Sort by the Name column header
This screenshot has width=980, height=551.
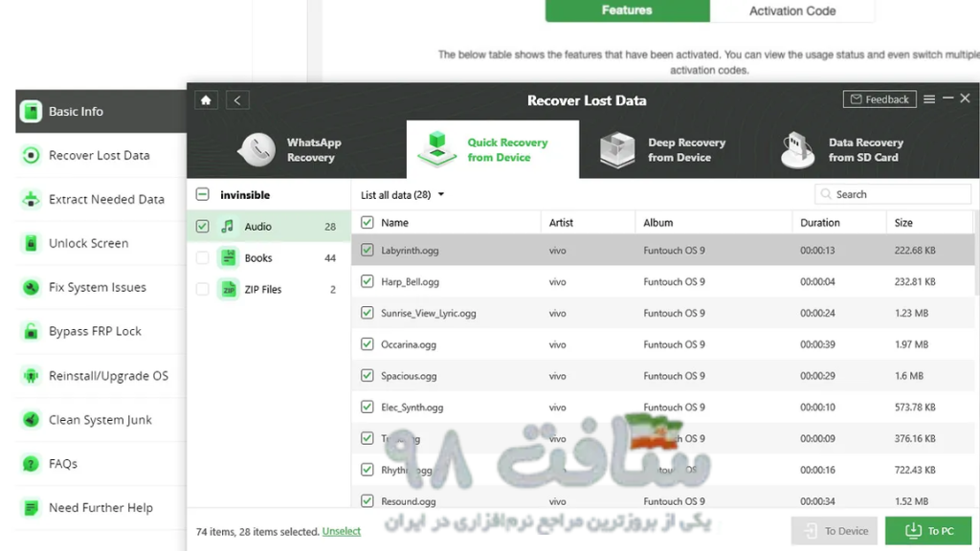point(394,222)
